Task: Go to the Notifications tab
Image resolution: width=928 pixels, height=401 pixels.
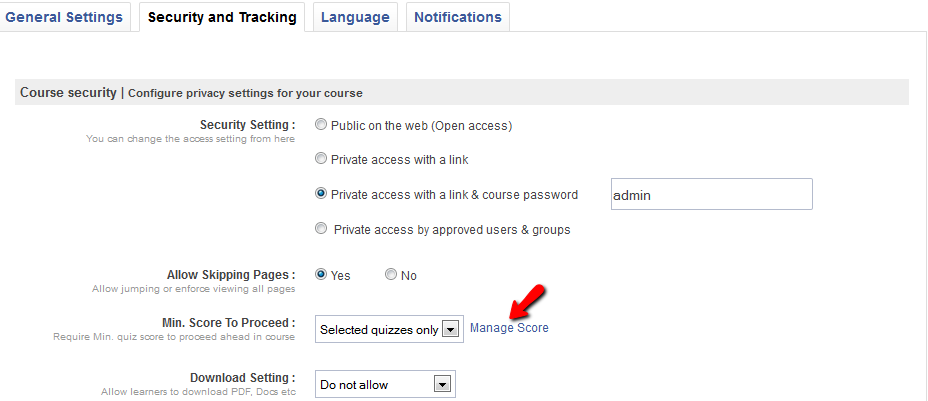Action: point(457,17)
